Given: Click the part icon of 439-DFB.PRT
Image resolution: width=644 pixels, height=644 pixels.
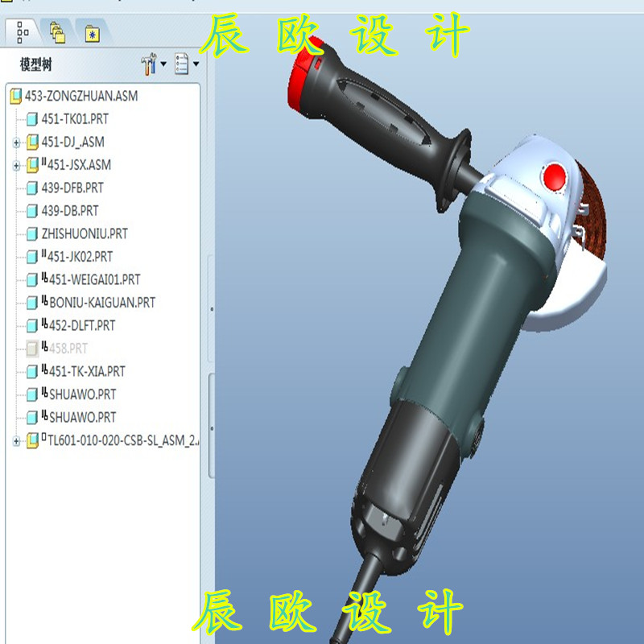Looking at the screenshot, I should pos(32,188).
